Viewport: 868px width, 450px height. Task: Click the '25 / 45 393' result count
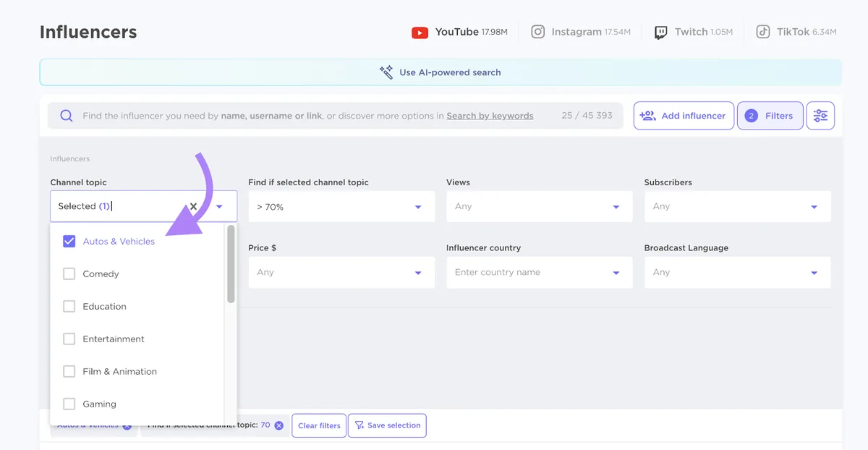(x=587, y=116)
